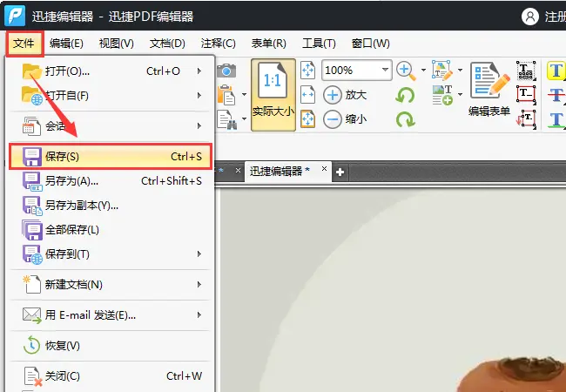Close the partially hidden document tab
566x392 pixels.
click(238, 170)
